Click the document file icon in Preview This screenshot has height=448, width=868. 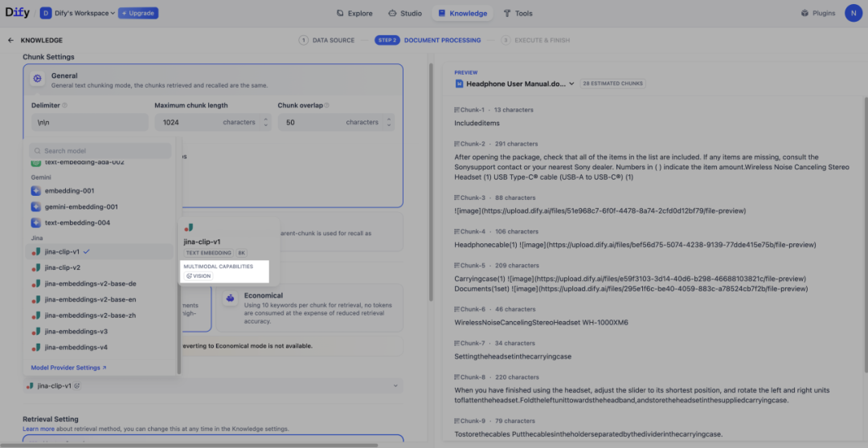coord(458,84)
